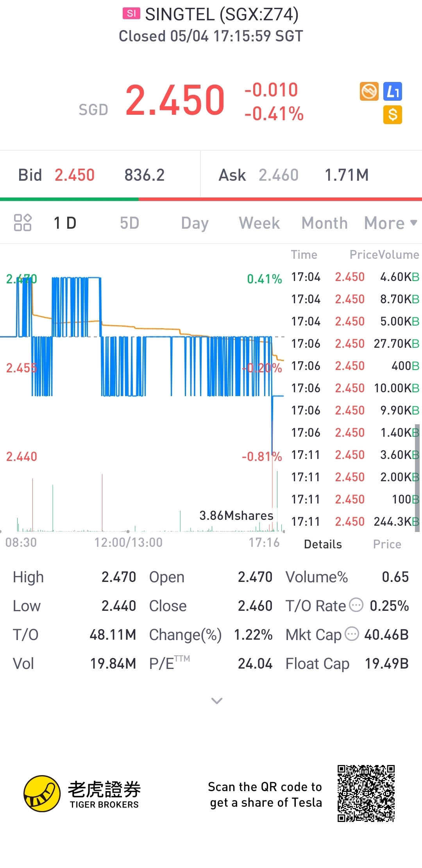Tap the bid volume 836.2
The width and height of the screenshot is (422, 868).
(x=145, y=175)
